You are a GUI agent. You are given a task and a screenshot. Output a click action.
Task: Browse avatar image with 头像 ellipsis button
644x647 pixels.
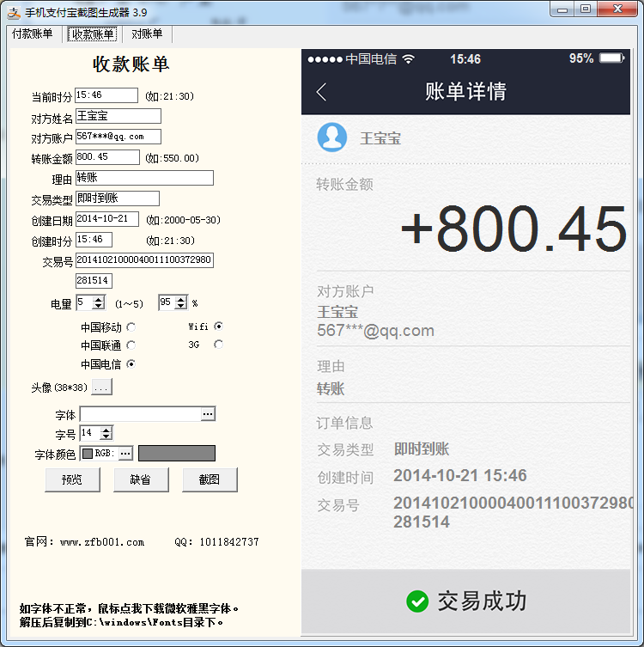[x=101, y=387]
